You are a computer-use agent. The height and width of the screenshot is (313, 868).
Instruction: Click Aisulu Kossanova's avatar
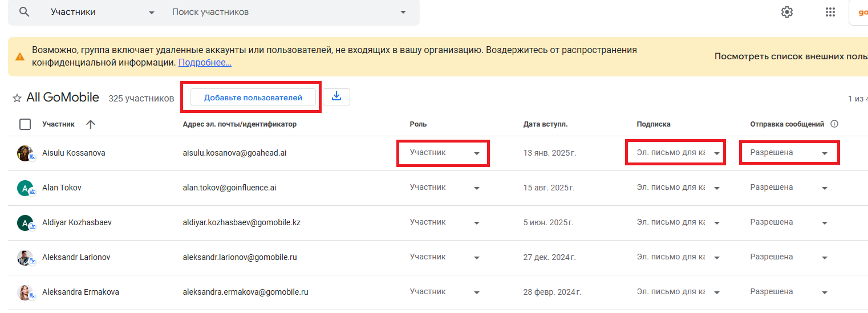click(x=25, y=153)
